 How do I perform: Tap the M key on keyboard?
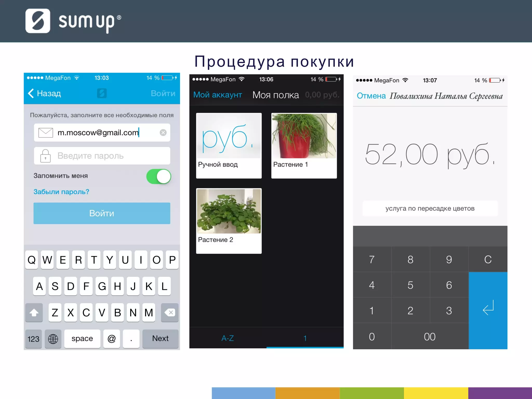coord(149,312)
